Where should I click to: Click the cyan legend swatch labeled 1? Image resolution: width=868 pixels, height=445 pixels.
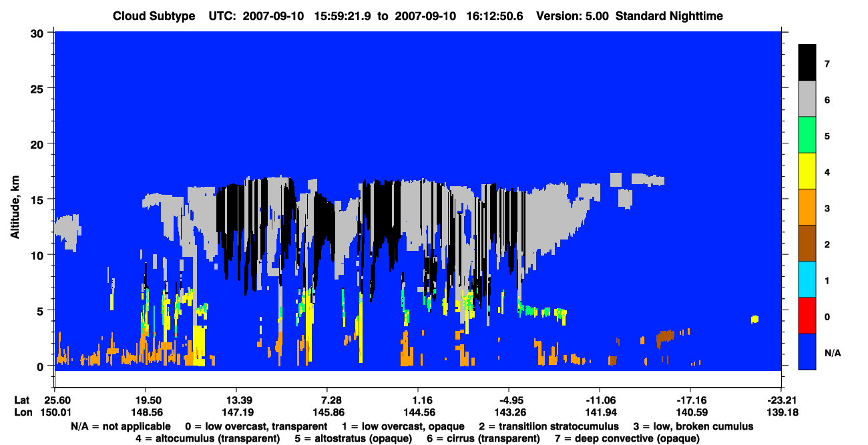click(x=807, y=279)
